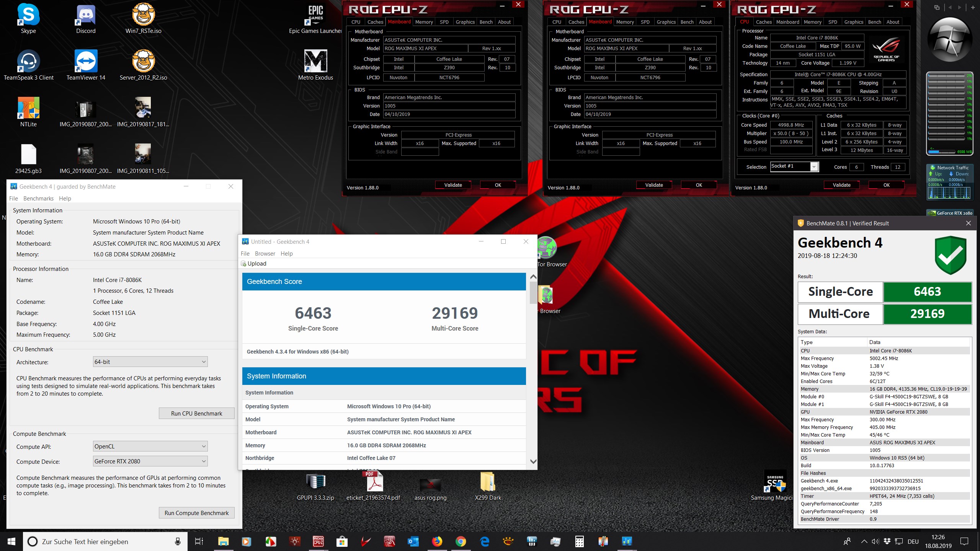Click the Windows Start button
This screenshot has height=551, width=980.
tap(11, 541)
